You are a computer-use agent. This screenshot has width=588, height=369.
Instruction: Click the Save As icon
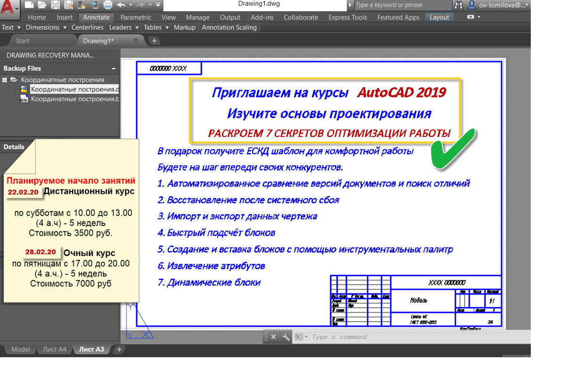tap(69, 5)
